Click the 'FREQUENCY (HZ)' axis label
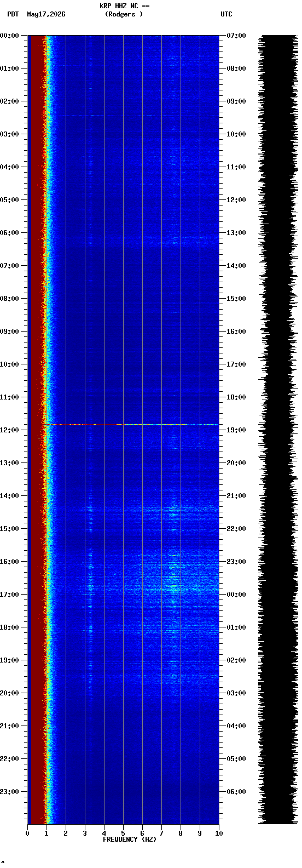The width and height of the screenshot is (302, 868). (130, 840)
